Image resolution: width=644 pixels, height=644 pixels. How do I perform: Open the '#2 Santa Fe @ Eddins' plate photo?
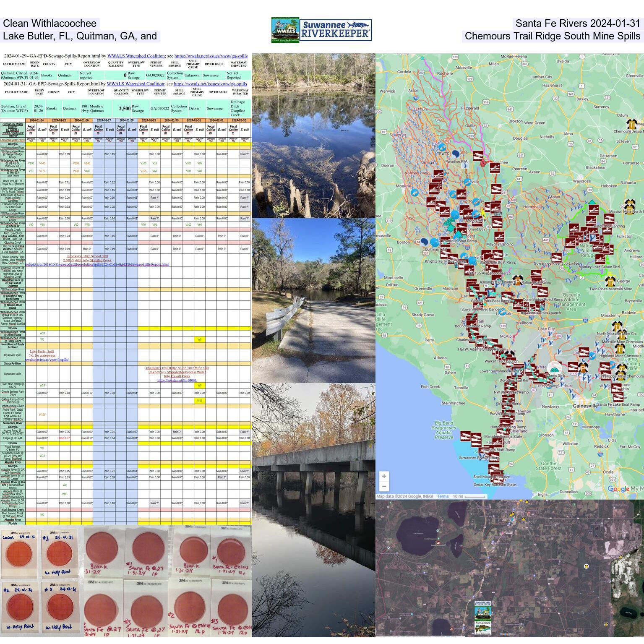[x=189, y=608]
